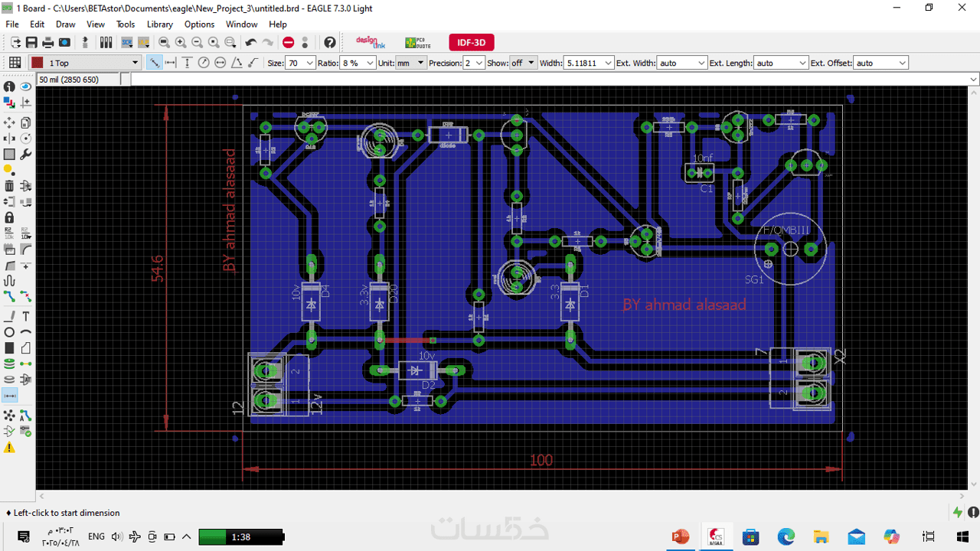
Task: Open the Errors warning triangle tool
Action: click(9, 448)
